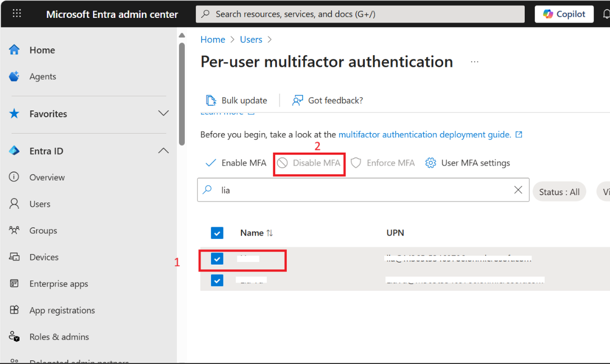This screenshot has width=610, height=364.
Task: Navigate to Home via the breadcrumb
Action: pos(213,39)
